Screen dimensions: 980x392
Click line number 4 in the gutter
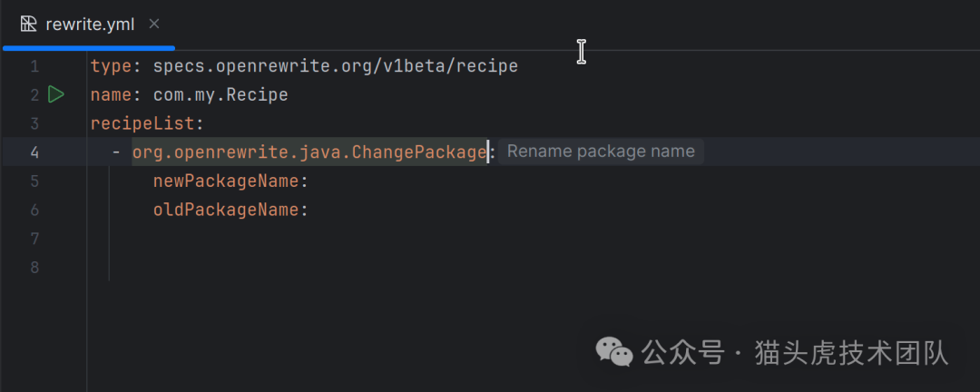pos(34,152)
